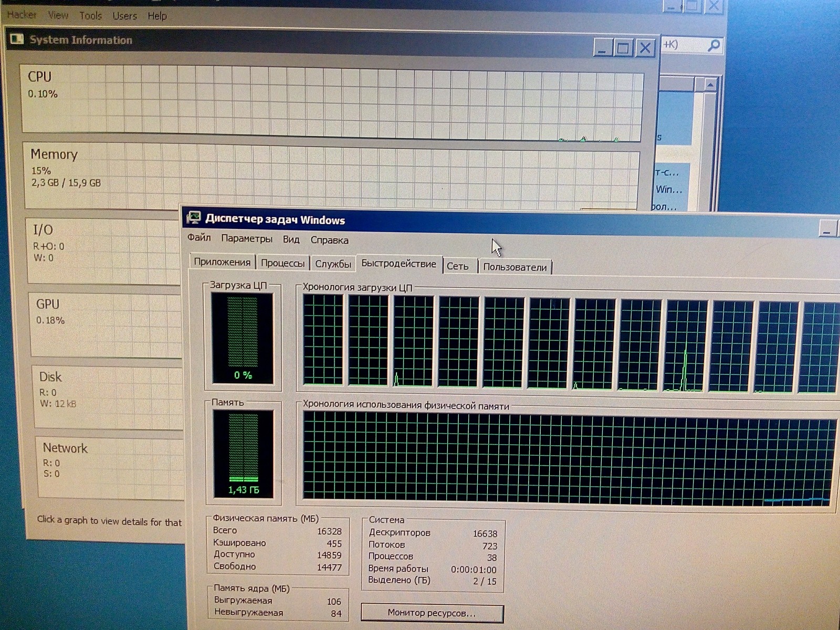Click the Загрузка ЦП meter showing 0 %
Image resolution: width=840 pixels, height=630 pixels.
pyautogui.click(x=242, y=339)
